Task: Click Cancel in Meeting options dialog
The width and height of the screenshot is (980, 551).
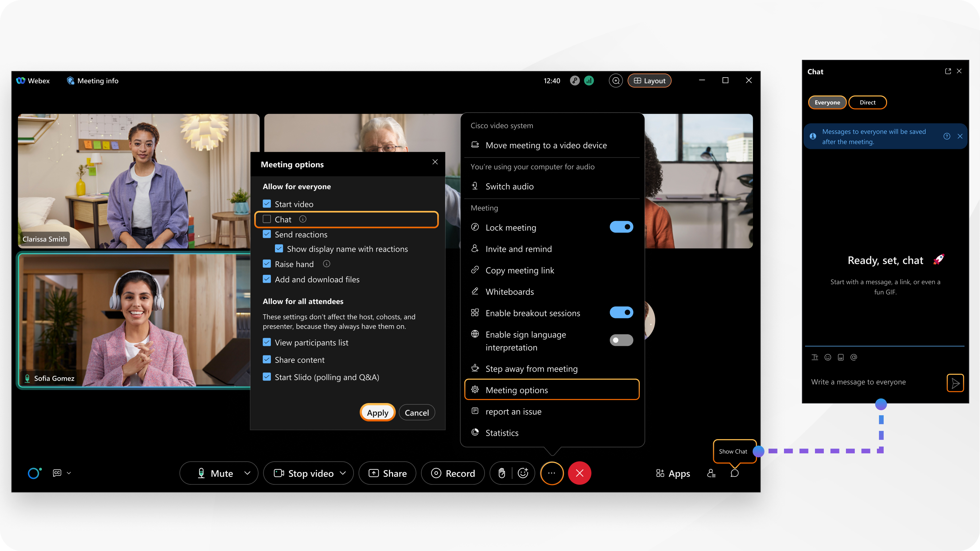Action: click(x=416, y=413)
